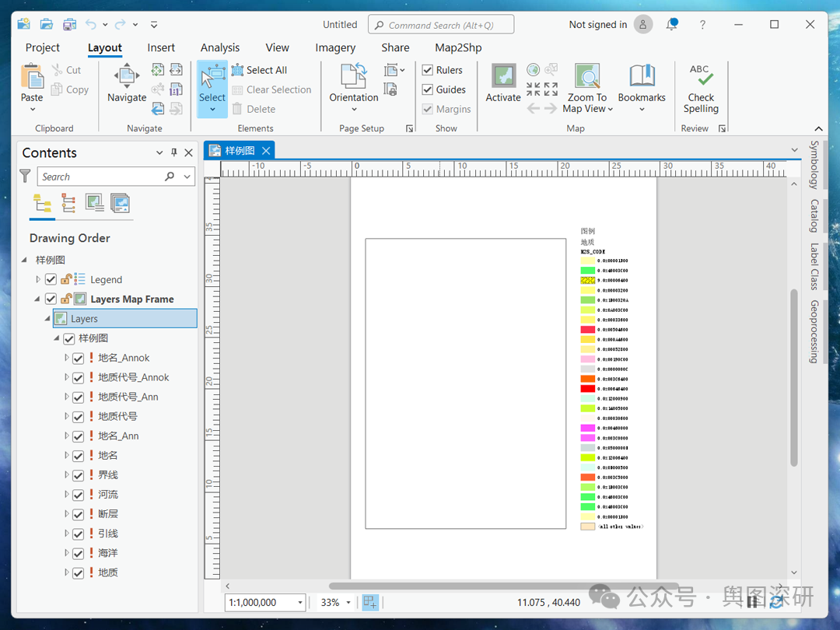Switch to the Analysis ribbon tab
Viewport: 840px width, 630px height.
[219, 47]
